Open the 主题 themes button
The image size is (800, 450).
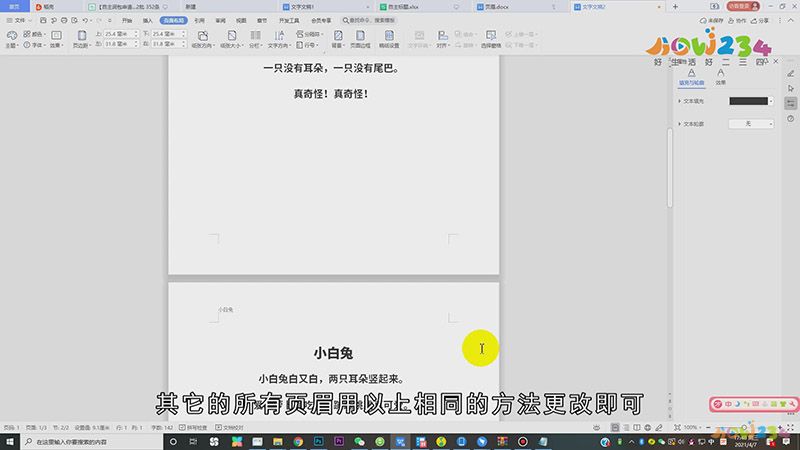(12, 39)
